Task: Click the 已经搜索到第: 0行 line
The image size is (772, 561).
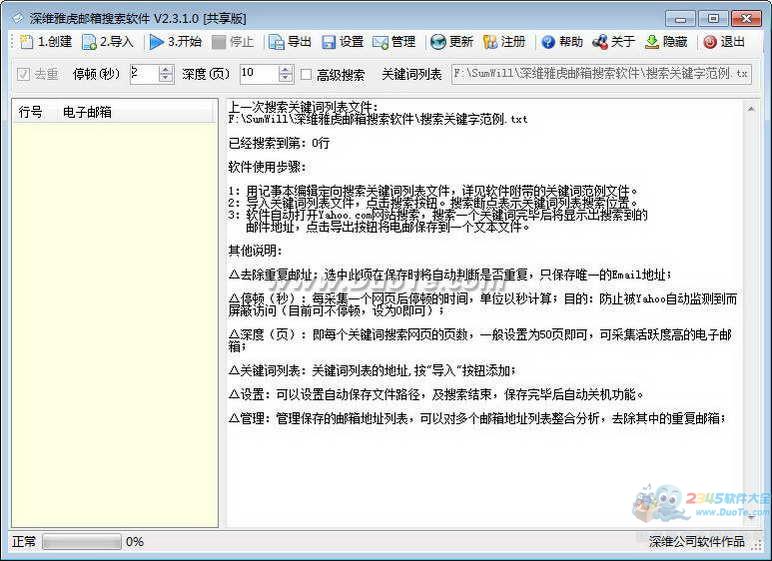Action: click(x=279, y=143)
